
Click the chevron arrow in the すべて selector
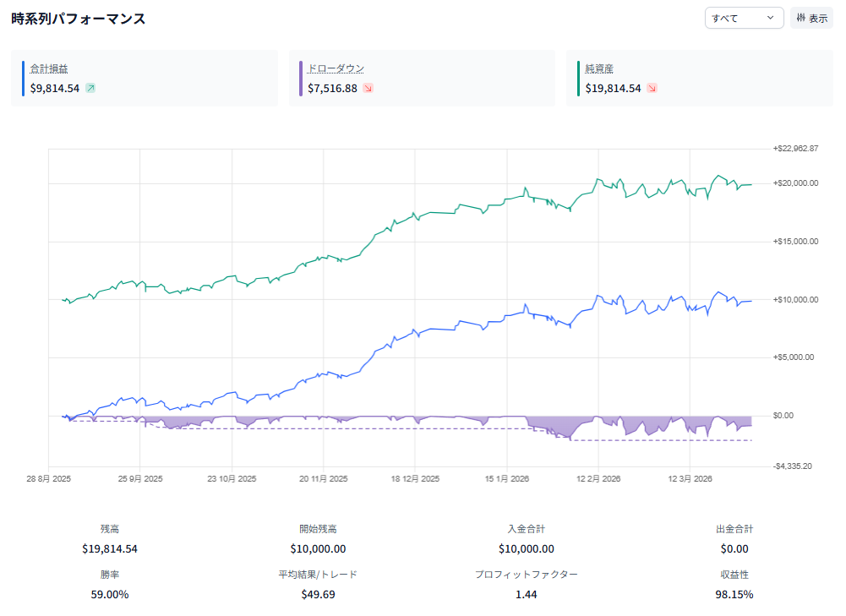tap(770, 18)
